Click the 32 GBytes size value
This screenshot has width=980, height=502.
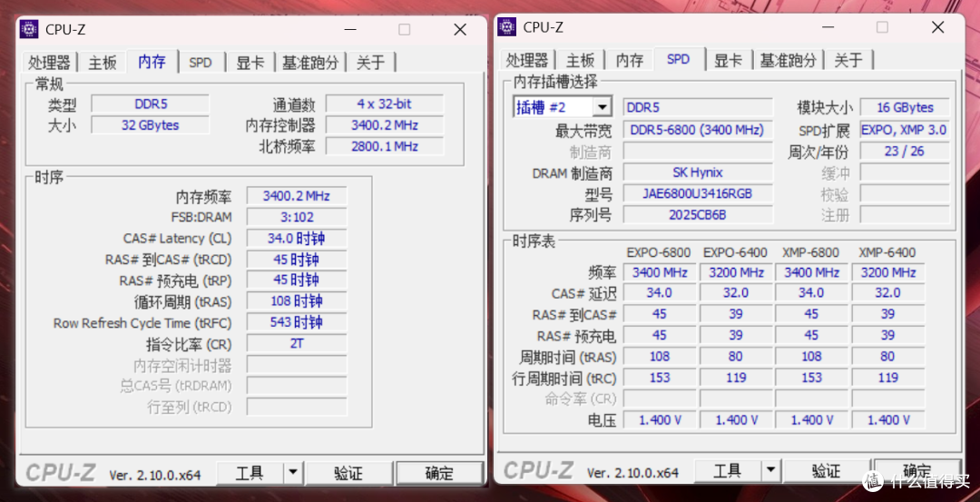pos(151,125)
